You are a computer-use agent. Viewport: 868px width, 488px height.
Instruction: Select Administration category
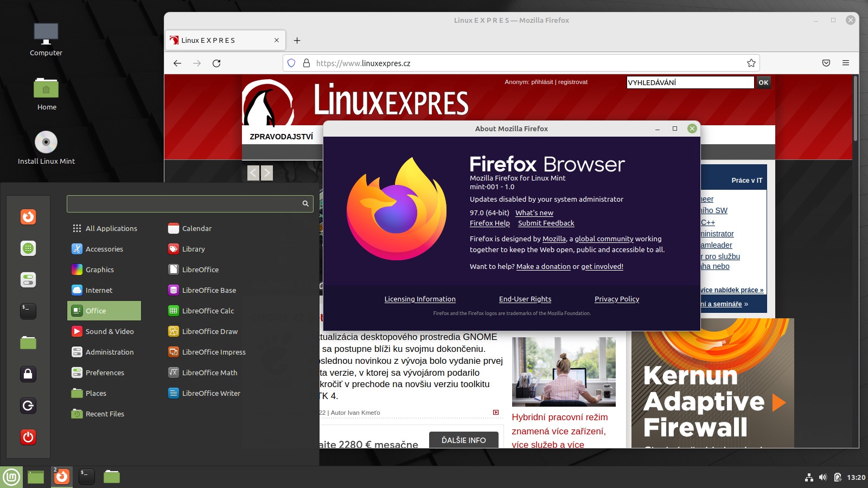point(104,352)
